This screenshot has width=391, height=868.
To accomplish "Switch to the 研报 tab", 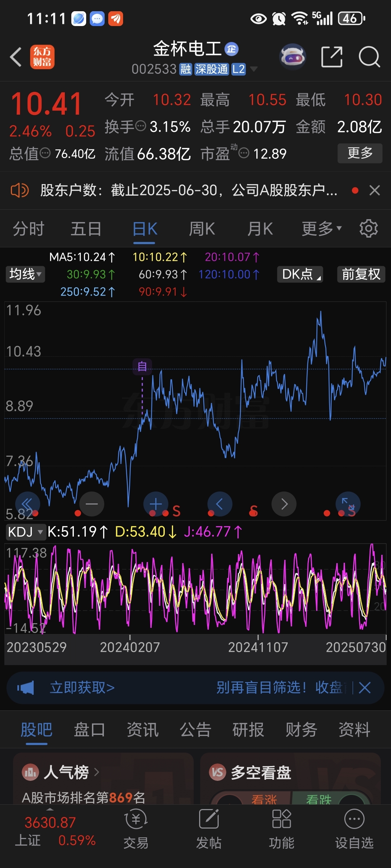I will 248,730.
